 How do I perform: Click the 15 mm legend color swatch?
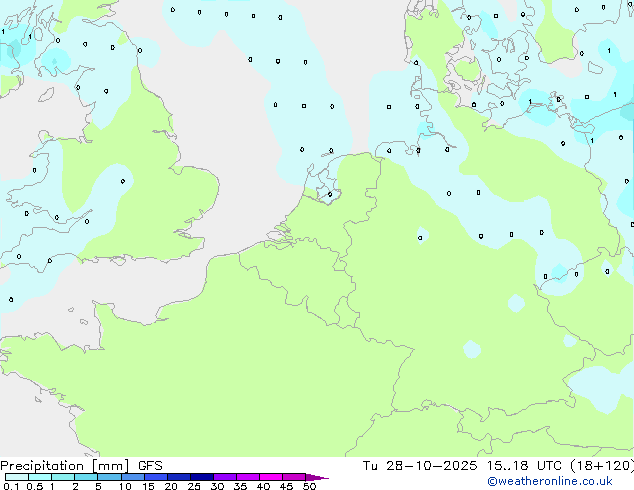(155, 477)
